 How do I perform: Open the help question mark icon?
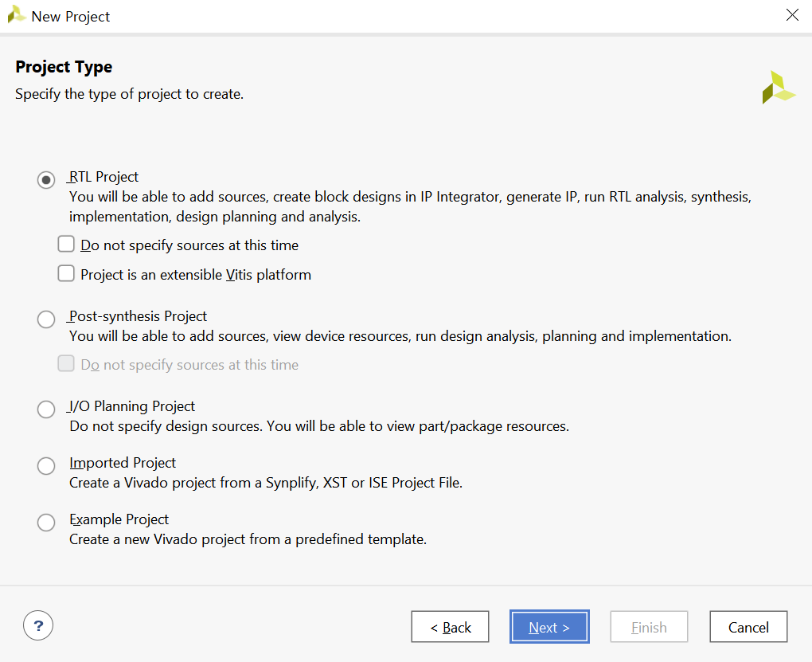click(37, 625)
